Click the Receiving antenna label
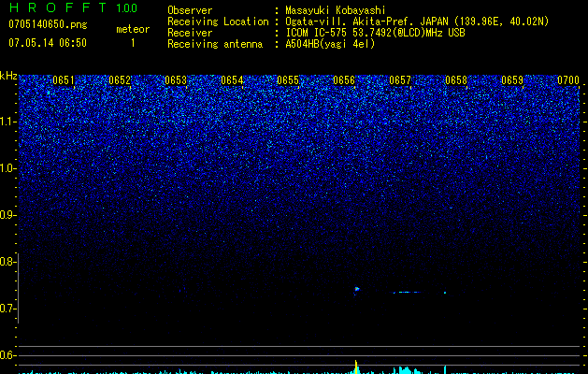 (x=215, y=44)
